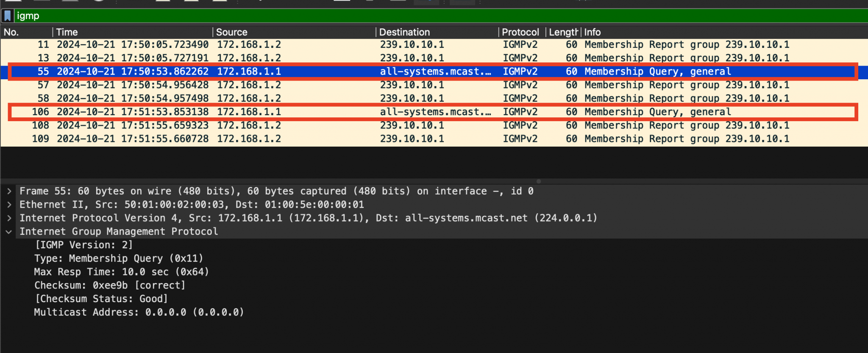Viewport: 868px width, 353px height.
Task: Select the Checksum 0xee9b field
Action: 110,286
